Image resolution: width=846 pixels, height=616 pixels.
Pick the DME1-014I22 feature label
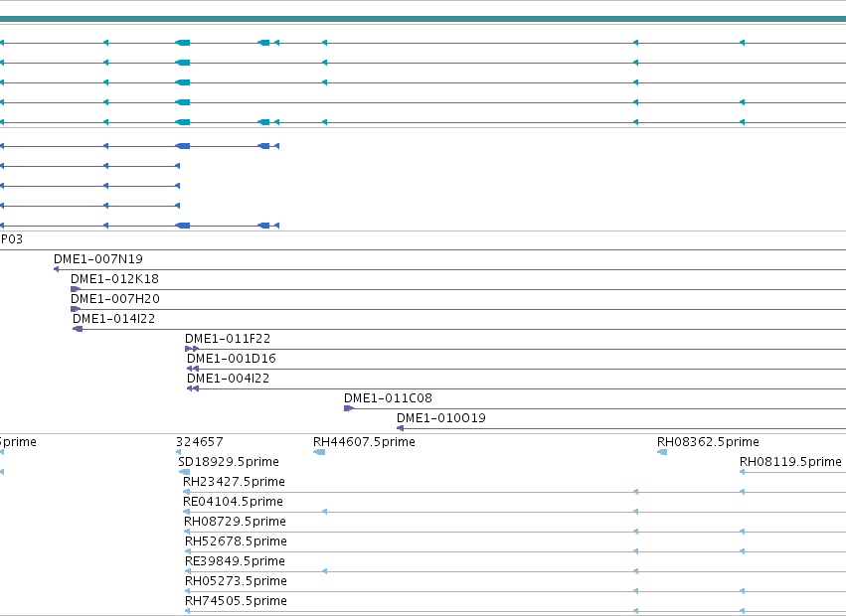pos(114,319)
